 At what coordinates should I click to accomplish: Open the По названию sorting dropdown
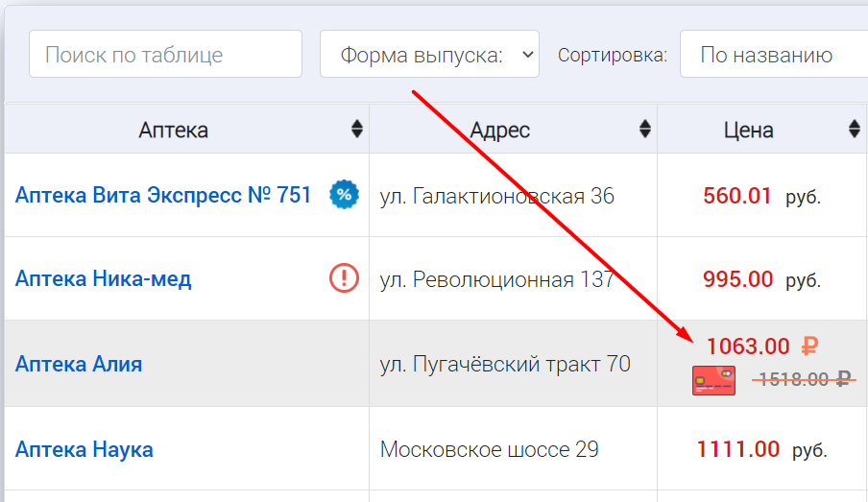pyautogui.click(x=773, y=55)
